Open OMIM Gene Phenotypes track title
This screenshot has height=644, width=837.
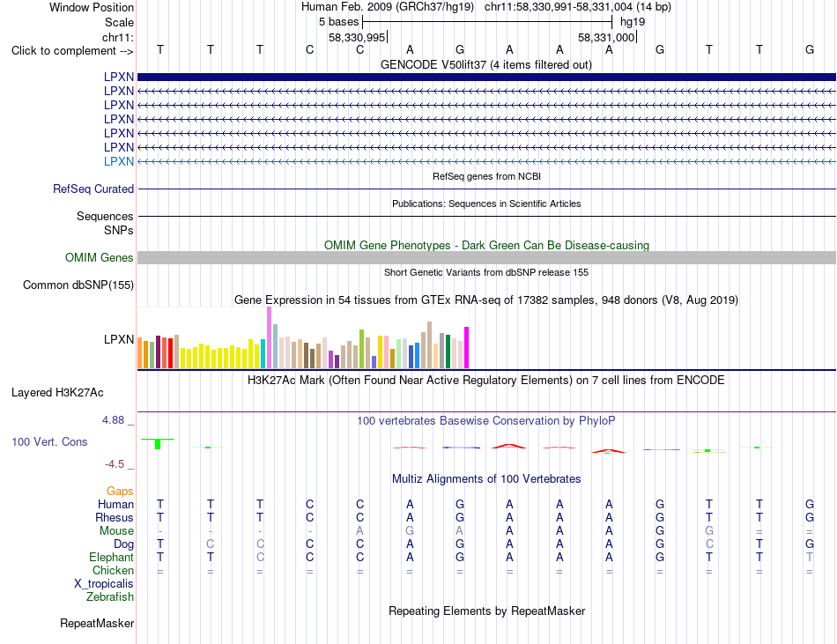486,246
